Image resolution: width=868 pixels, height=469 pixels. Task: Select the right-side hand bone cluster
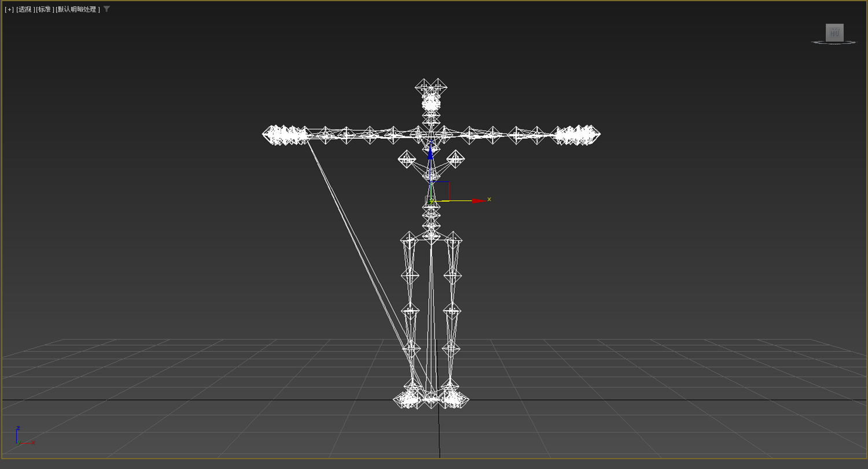(577, 135)
